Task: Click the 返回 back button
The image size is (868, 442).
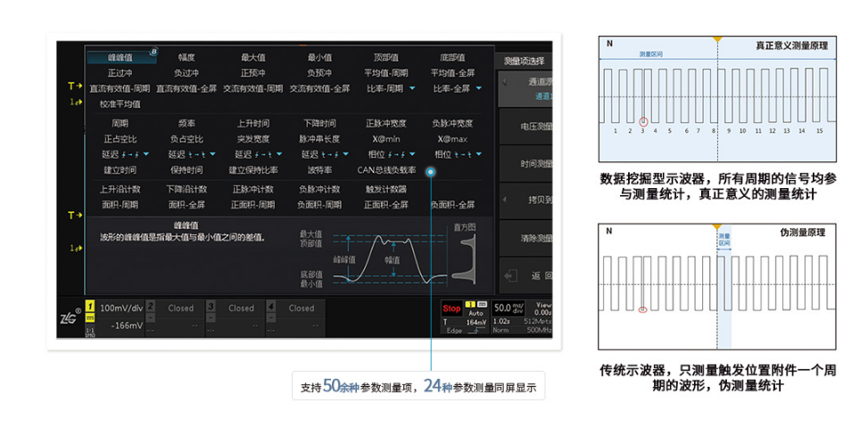Action: click(526, 275)
